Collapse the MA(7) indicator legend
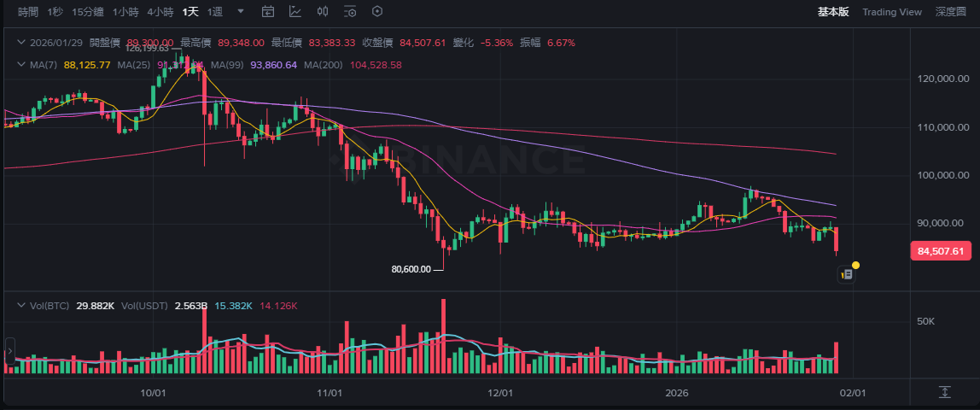The image size is (980, 410). (x=20, y=65)
